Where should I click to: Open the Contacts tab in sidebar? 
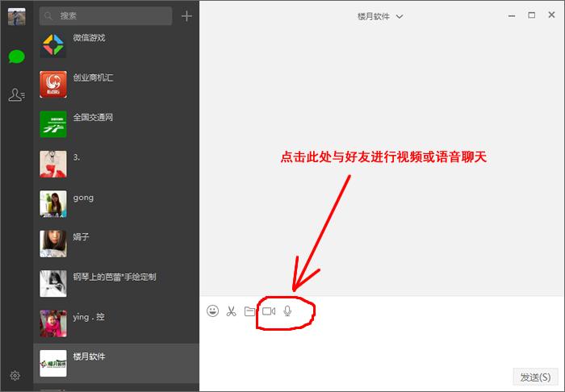[x=16, y=95]
